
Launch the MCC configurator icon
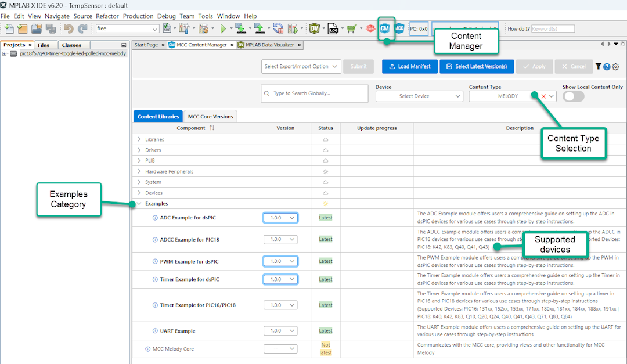399,28
